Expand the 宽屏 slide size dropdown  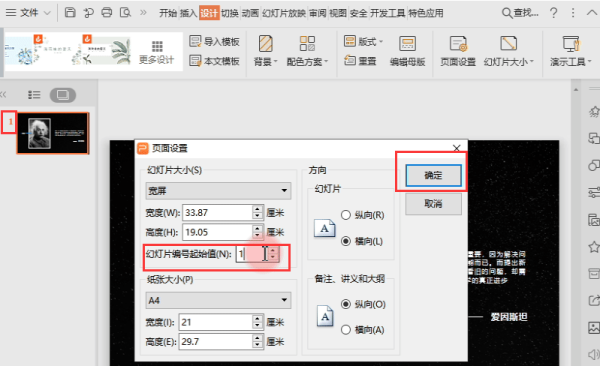(x=218, y=191)
